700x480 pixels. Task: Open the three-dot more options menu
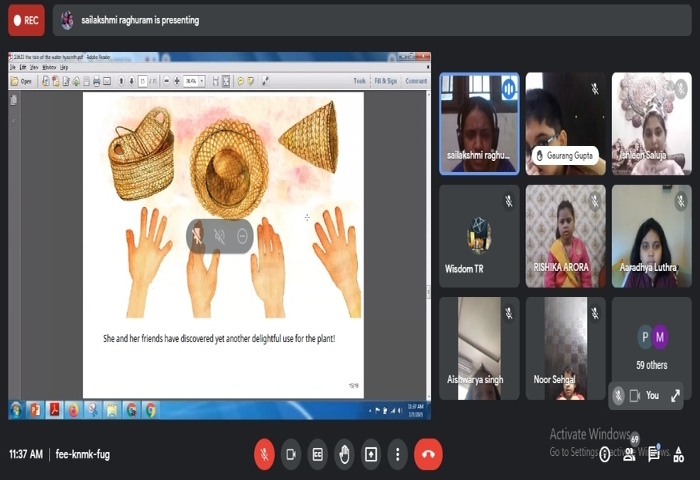(x=397, y=455)
